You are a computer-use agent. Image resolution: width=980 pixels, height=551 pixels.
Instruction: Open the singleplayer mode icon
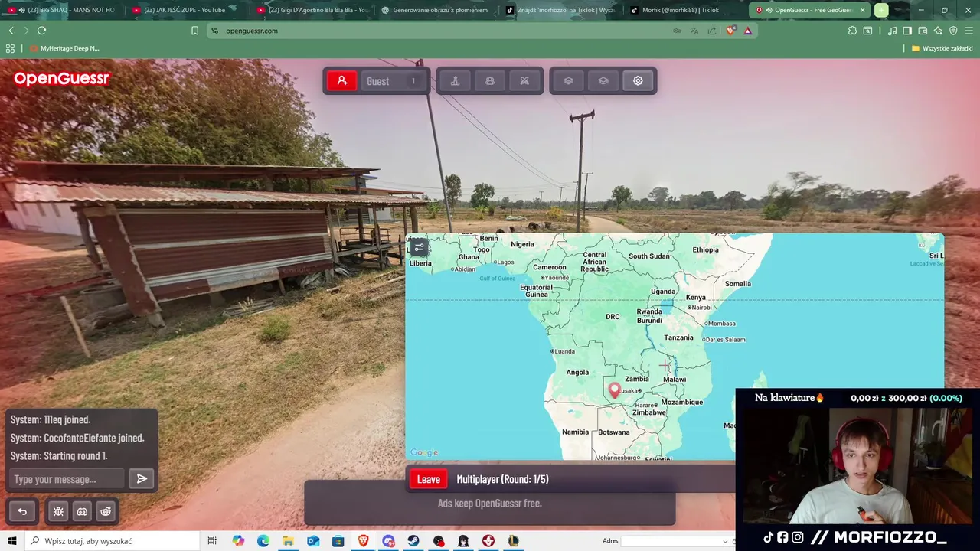pyautogui.click(x=455, y=81)
